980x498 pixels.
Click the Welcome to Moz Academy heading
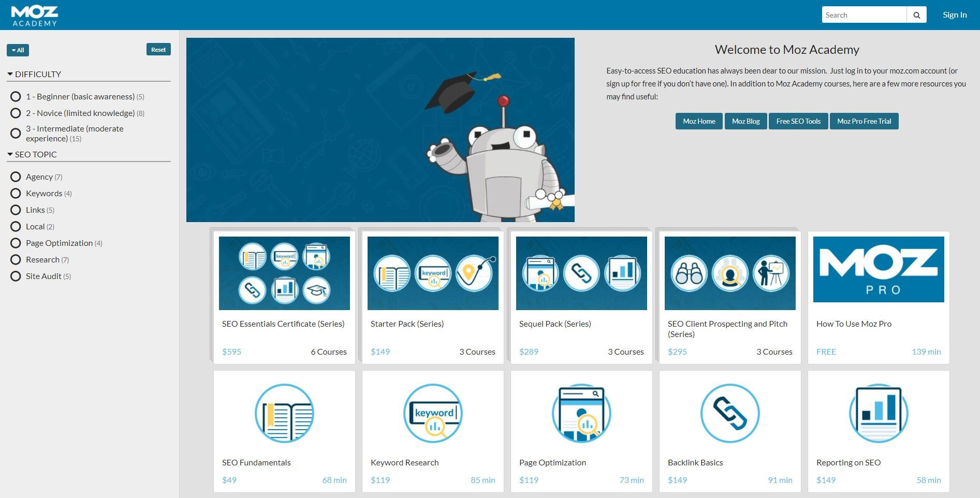(787, 50)
